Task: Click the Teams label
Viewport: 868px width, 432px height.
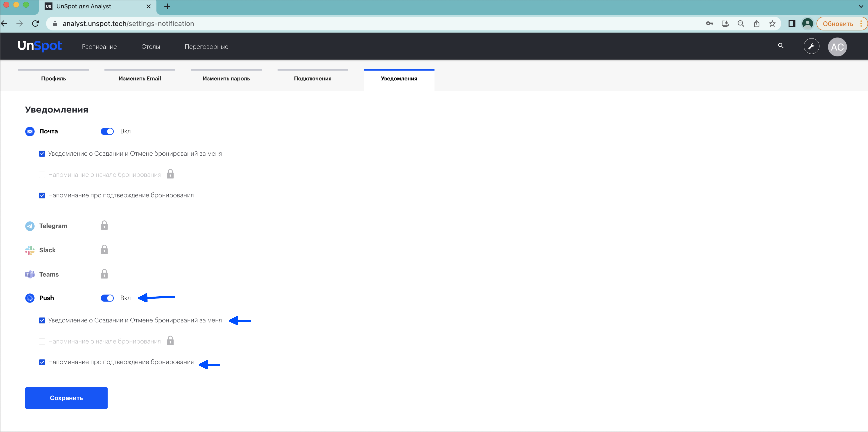Action: [x=49, y=275]
